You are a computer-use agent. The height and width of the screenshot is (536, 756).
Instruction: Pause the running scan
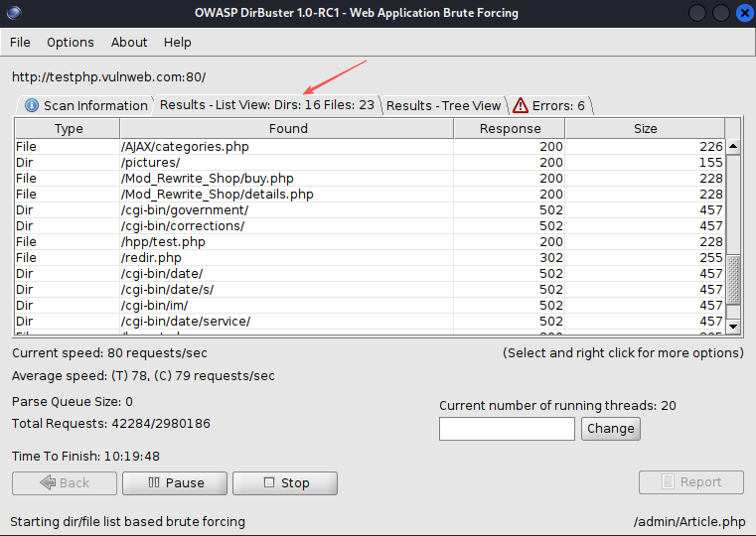[x=175, y=483]
